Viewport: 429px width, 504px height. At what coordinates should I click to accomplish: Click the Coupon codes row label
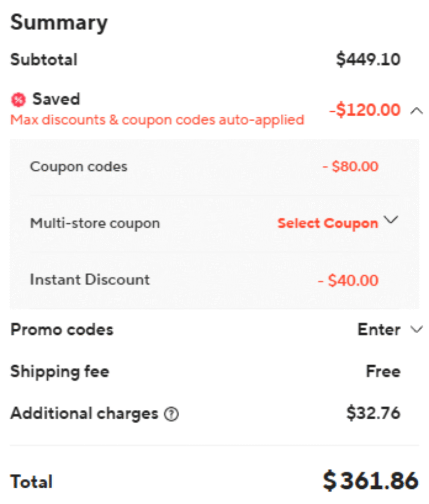coord(79,166)
